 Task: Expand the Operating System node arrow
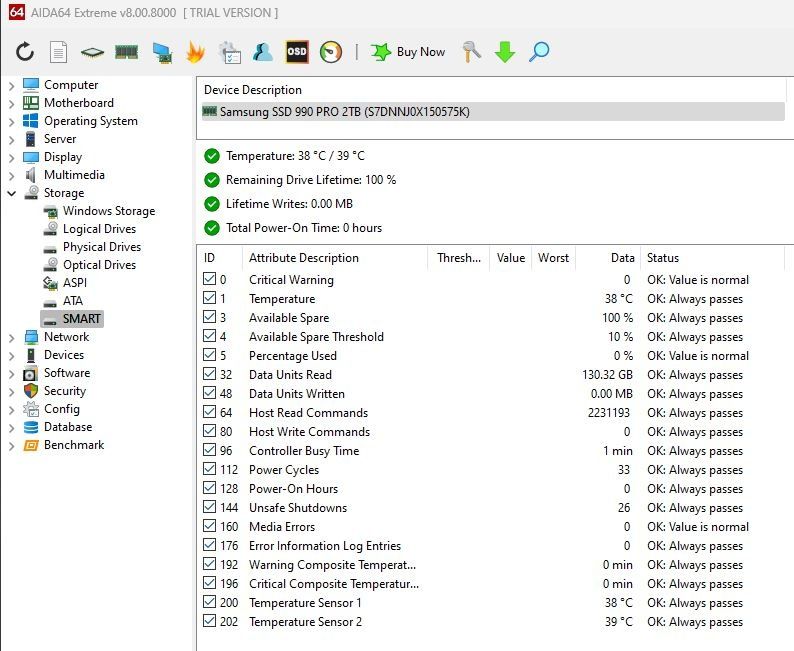[x=12, y=121]
